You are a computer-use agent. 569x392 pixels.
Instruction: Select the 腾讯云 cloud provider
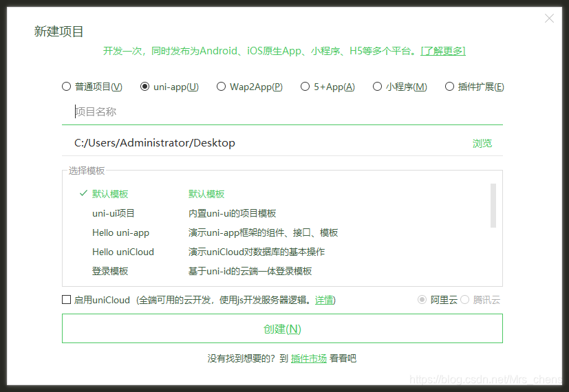tap(465, 300)
